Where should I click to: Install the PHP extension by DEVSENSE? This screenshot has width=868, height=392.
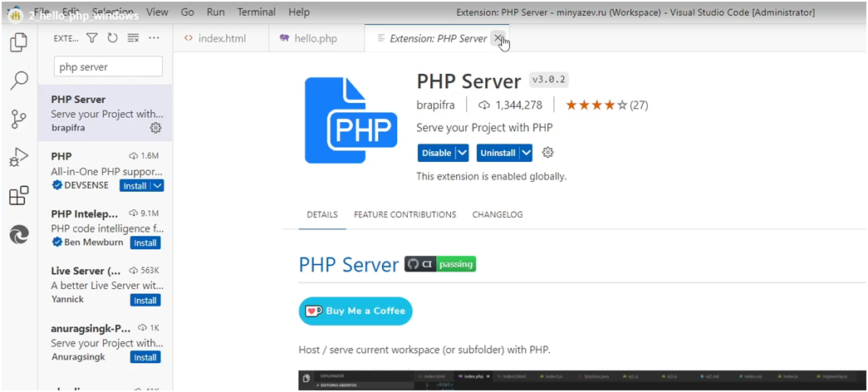(x=135, y=185)
